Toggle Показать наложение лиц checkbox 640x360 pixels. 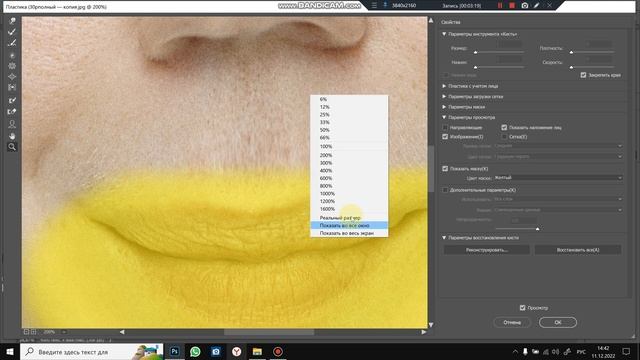[504, 128]
